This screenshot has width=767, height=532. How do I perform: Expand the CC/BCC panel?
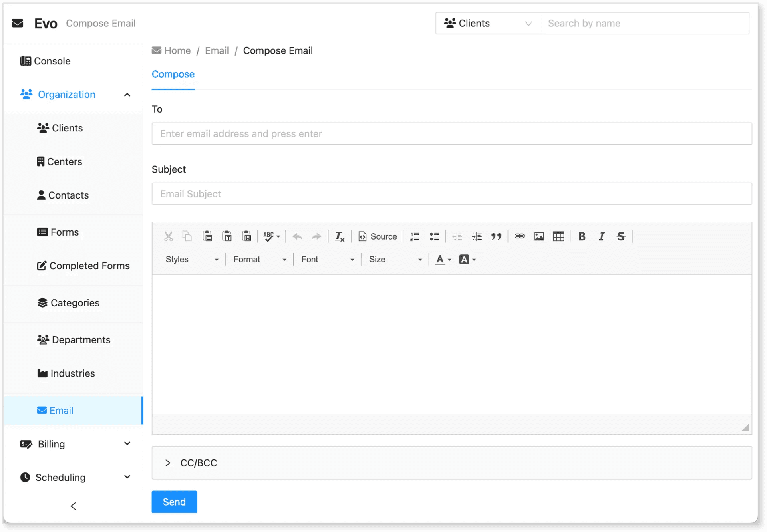point(452,463)
